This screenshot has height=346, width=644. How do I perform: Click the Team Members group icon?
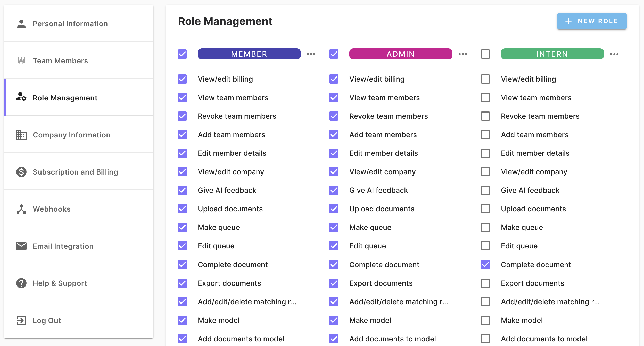click(x=21, y=61)
